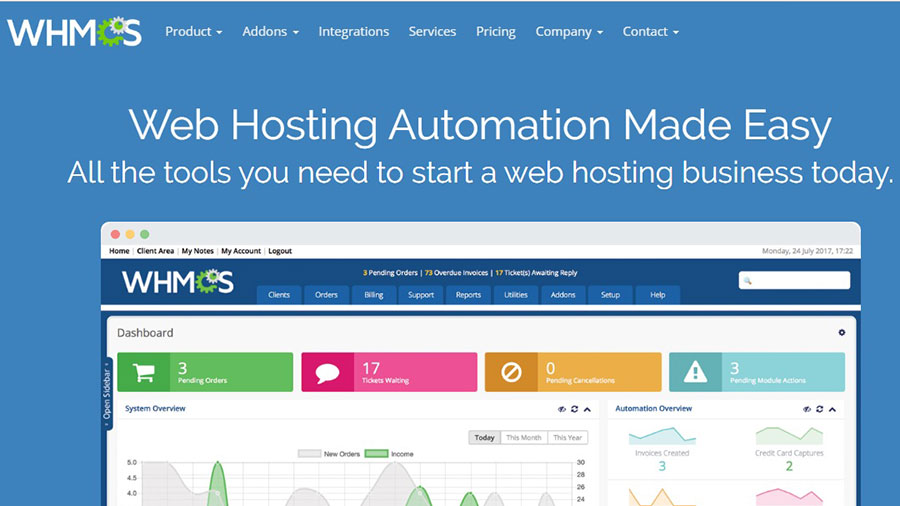The height and width of the screenshot is (506, 900).
Task: Click the Pending Cancellations ban icon
Action: click(511, 372)
